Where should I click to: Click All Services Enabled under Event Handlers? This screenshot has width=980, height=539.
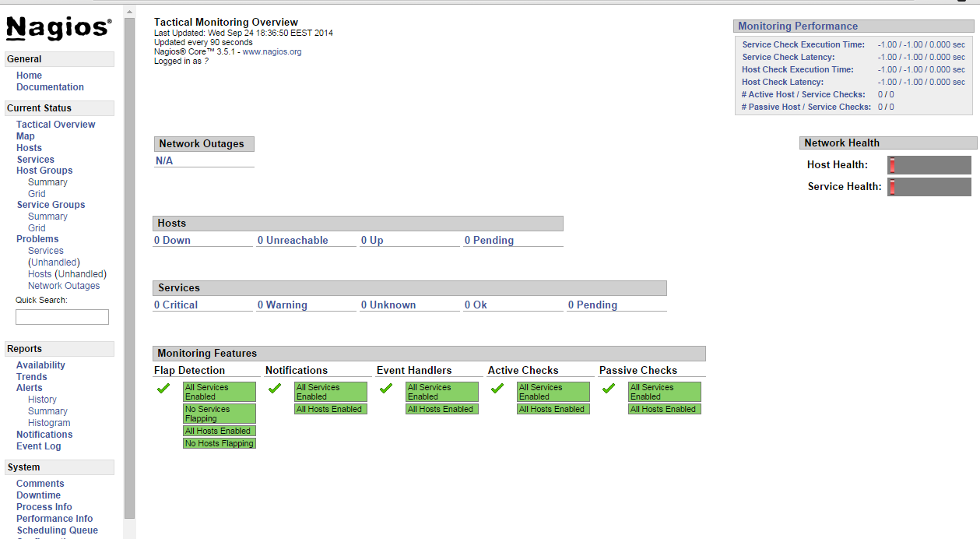(x=442, y=392)
